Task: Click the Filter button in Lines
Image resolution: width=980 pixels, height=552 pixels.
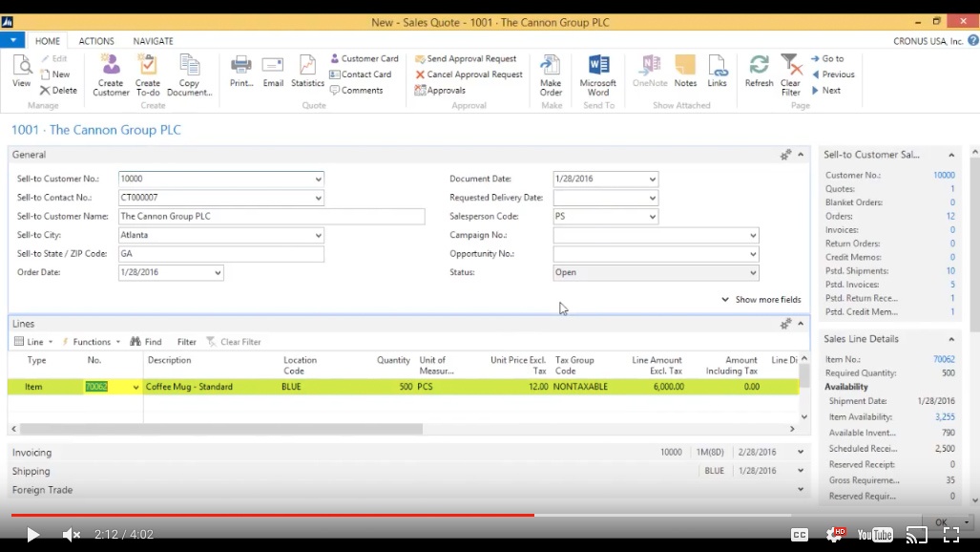Action: point(186,342)
